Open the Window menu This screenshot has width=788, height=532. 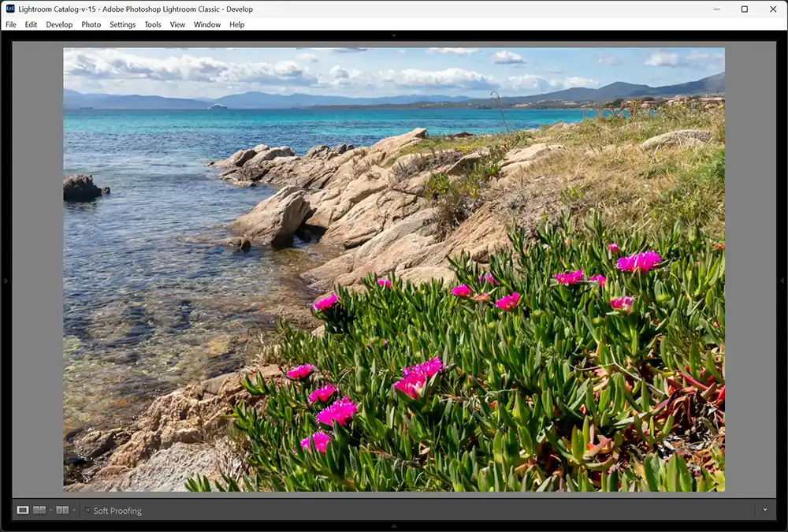(x=207, y=24)
